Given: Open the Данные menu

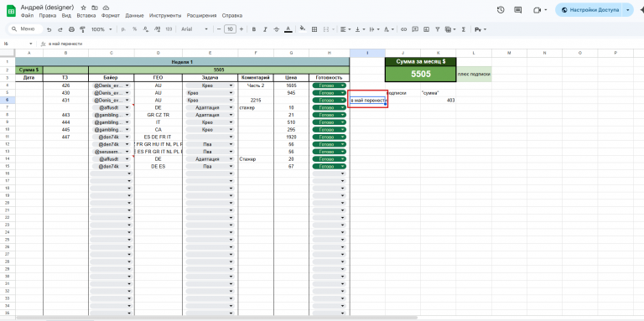Looking at the screenshot, I should [x=134, y=16].
